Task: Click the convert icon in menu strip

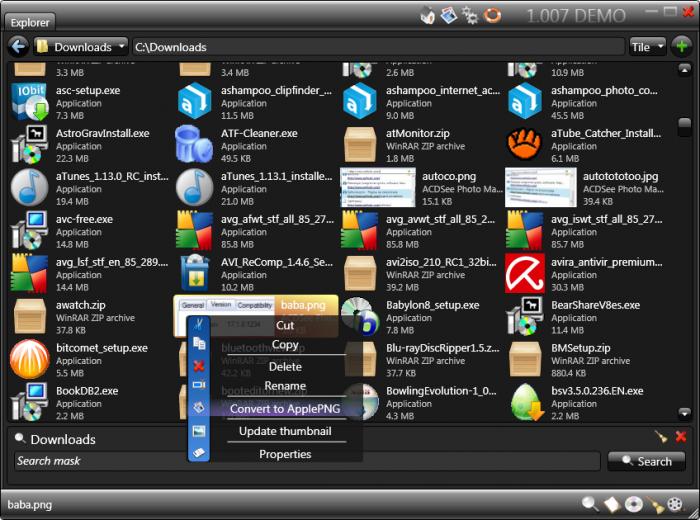Action: (199, 407)
